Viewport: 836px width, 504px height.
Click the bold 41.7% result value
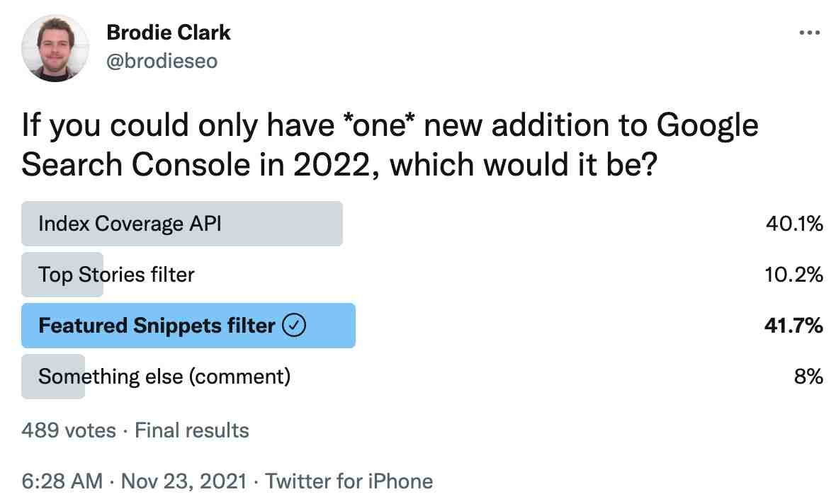tap(793, 326)
